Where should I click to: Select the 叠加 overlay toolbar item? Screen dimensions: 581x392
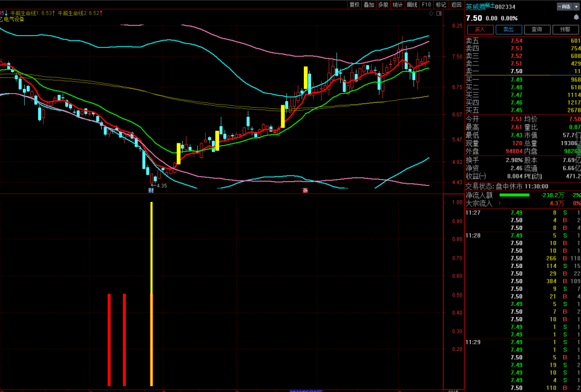click(x=369, y=4)
